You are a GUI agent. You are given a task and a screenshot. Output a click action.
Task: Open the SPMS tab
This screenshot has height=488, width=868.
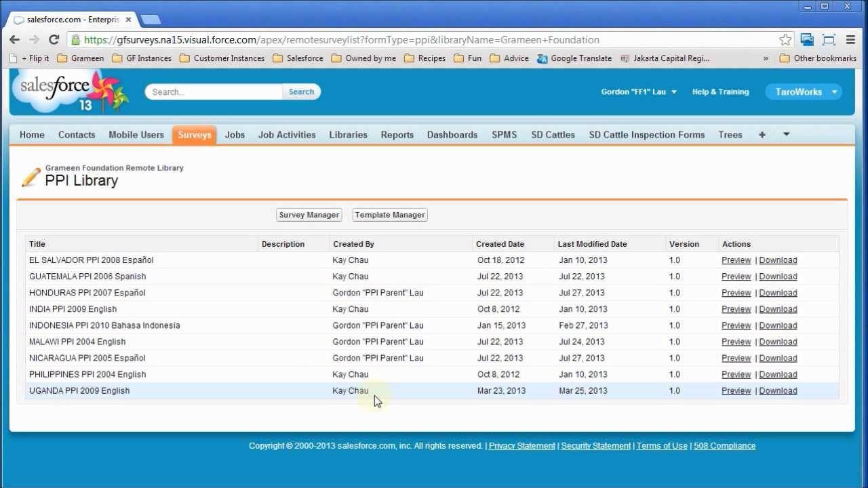(x=505, y=135)
